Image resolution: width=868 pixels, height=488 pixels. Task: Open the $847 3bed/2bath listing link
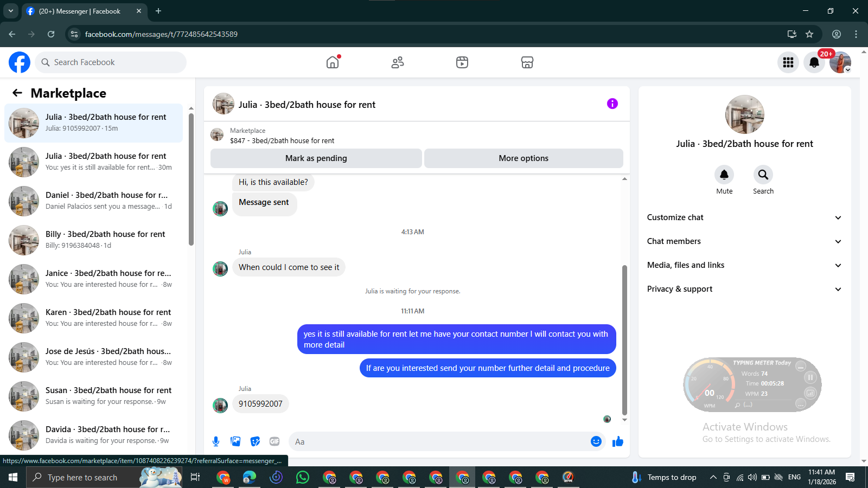[x=282, y=140]
